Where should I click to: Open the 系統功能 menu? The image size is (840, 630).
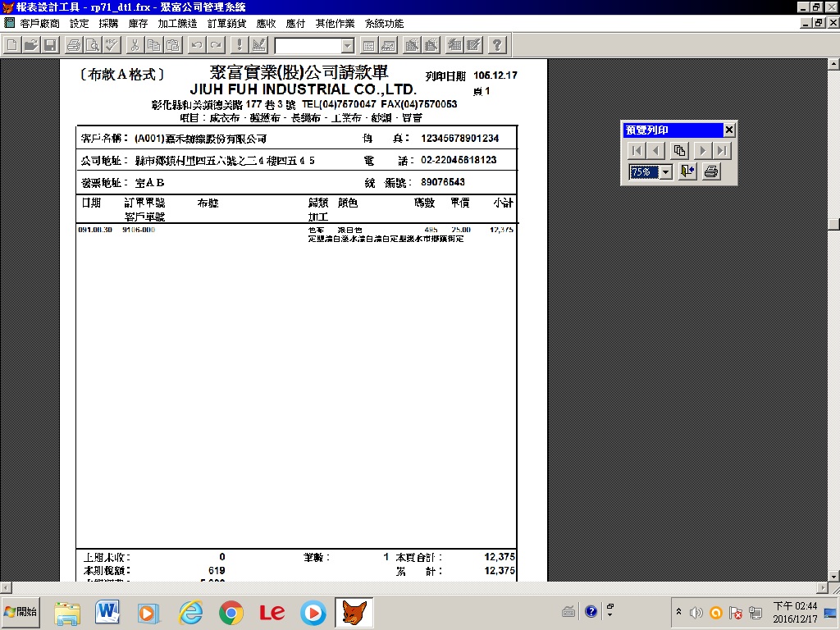coord(384,24)
